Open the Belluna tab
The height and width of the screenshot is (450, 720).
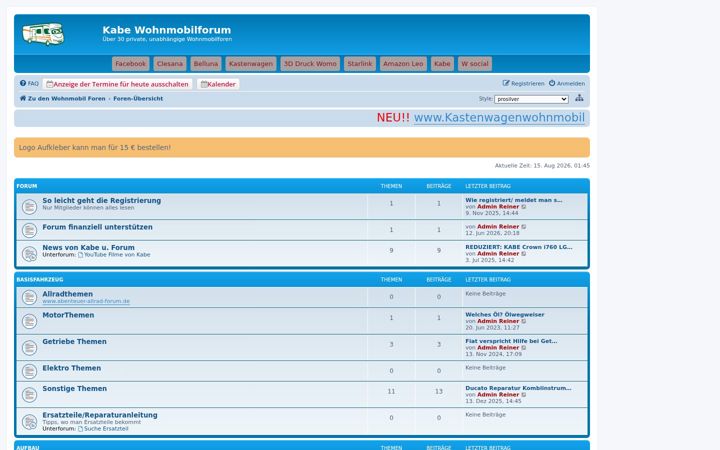coord(206,64)
